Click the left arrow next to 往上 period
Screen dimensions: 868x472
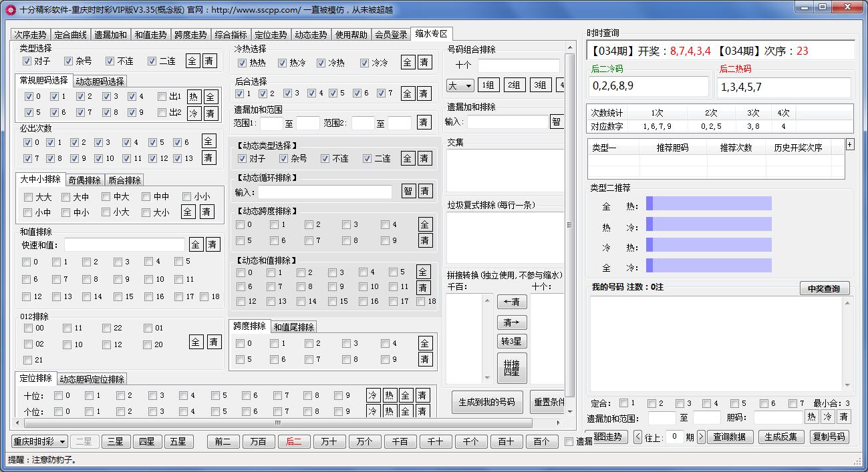[637, 437]
